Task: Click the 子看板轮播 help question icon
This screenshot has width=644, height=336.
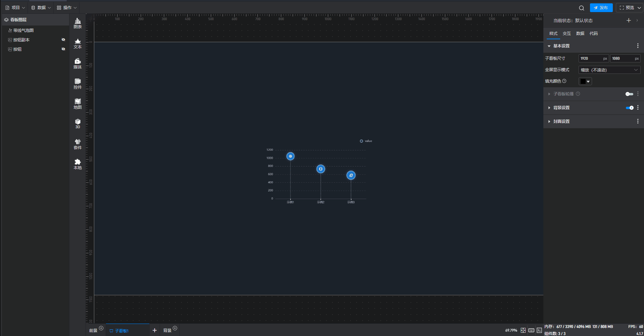Action: click(x=578, y=94)
